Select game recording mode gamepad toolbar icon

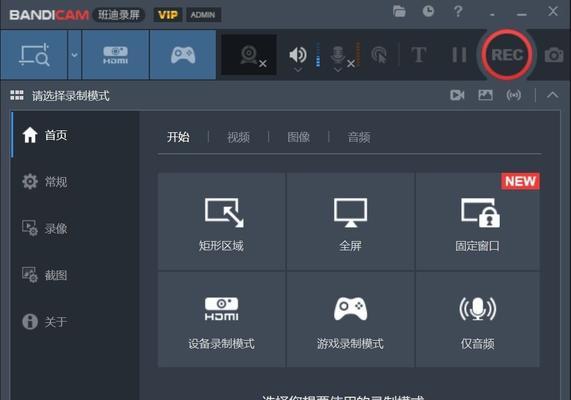tap(183, 55)
